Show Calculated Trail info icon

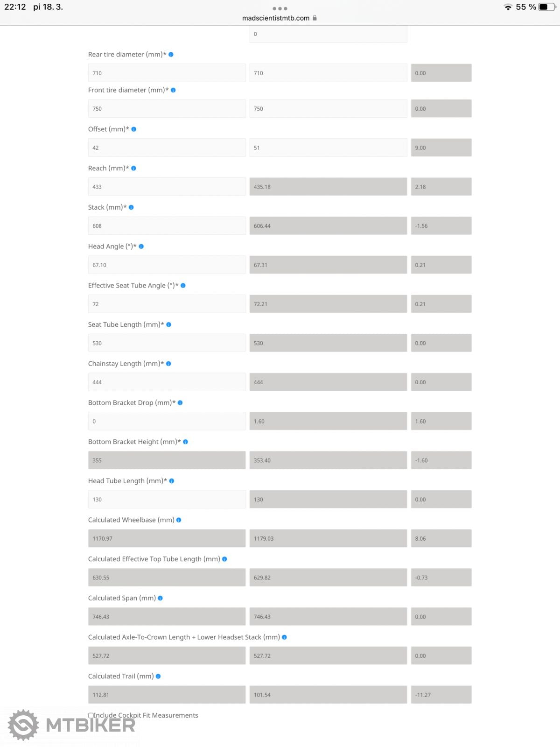coord(158,677)
